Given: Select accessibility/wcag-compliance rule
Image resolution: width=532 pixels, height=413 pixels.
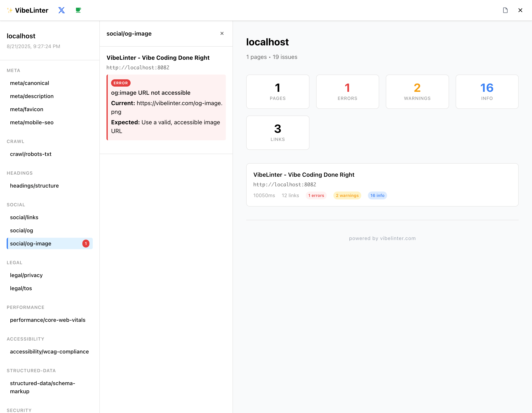Looking at the screenshot, I should [50, 352].
